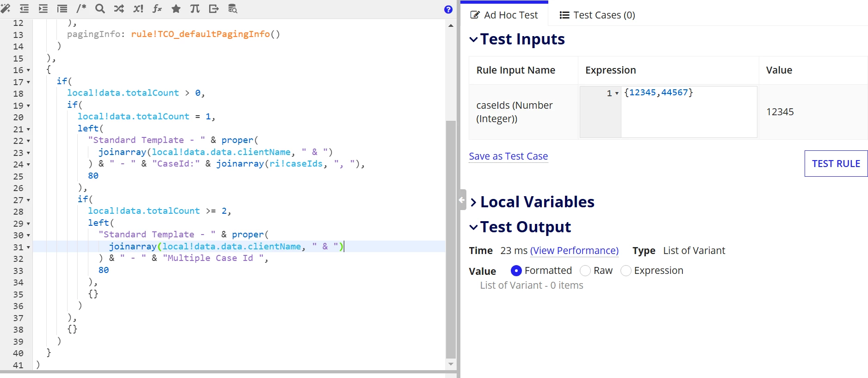
Task: Fold code at line 22
Action: pyautogui.click(x=28, y=141)
